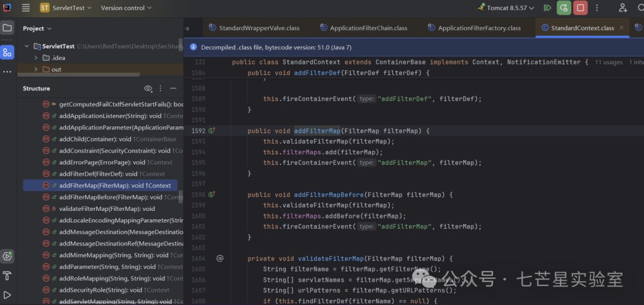Open the Services tool window icon

pyautogui.click(x=7, y=256)
